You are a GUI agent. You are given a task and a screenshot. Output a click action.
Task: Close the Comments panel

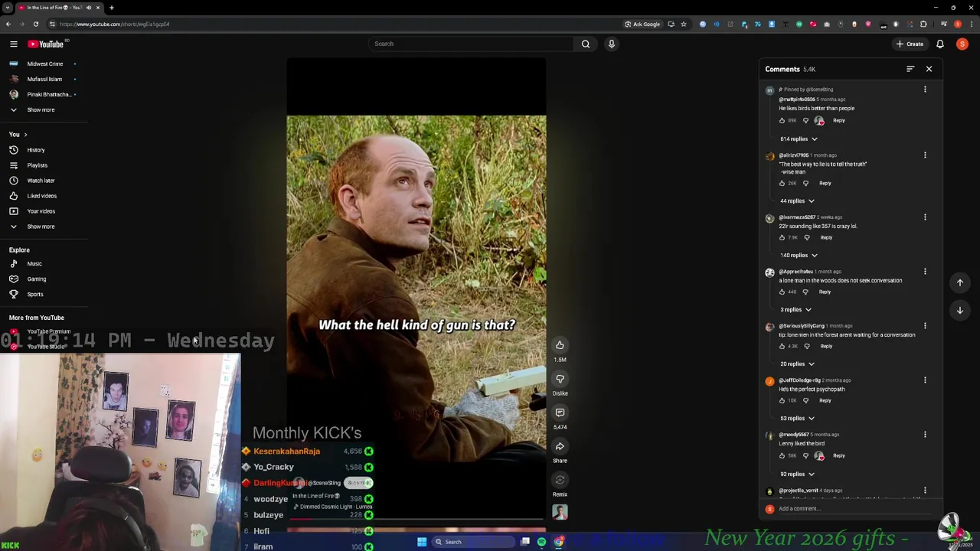(929, 69)
